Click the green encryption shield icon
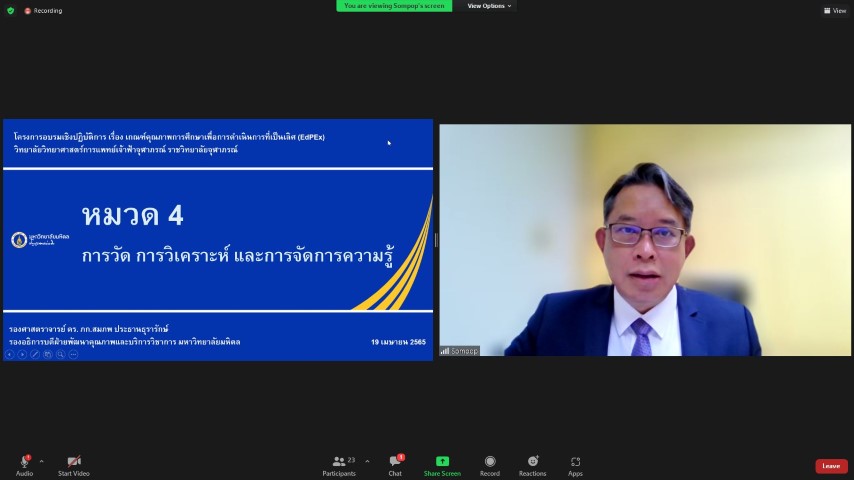Image resolution: width=854 pixels, height=480 pixels. click(10, 10)
